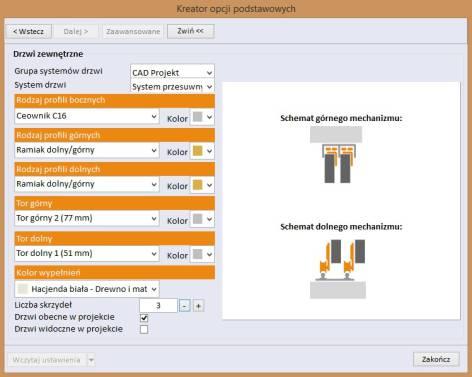
Task: Go back with the Wstecz button
Action: click(29, 31)
